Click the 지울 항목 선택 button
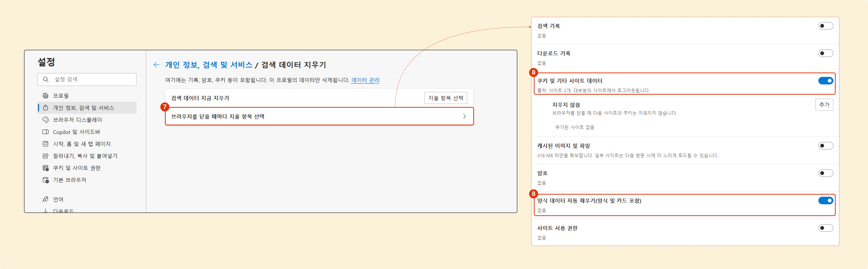 click(x=445, y=98)
